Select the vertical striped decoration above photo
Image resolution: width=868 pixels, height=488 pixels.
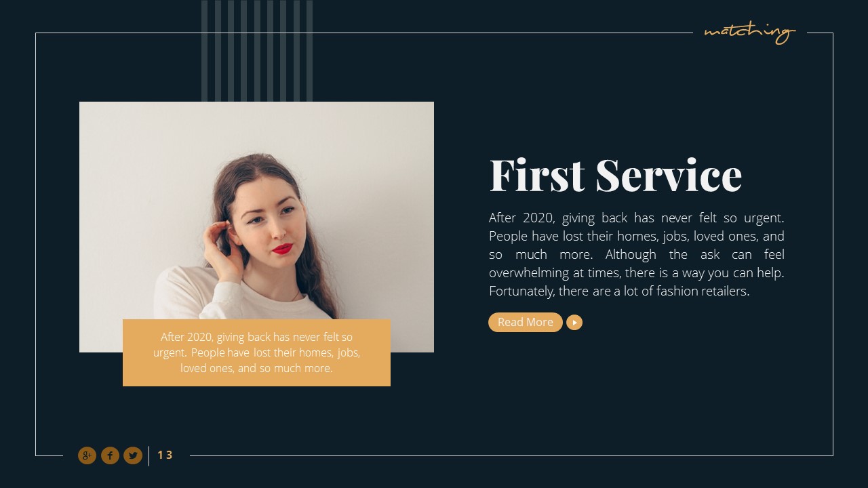coord(257,51)
